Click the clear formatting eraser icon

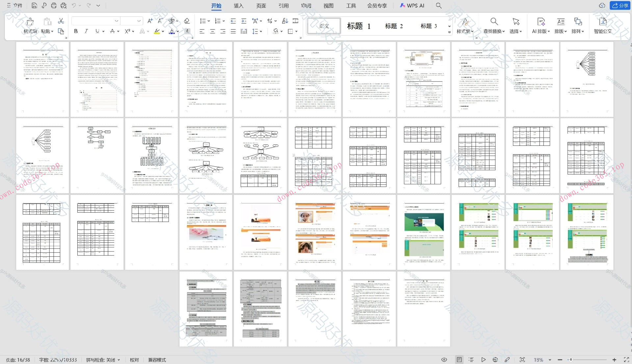[x=187, y=21]
